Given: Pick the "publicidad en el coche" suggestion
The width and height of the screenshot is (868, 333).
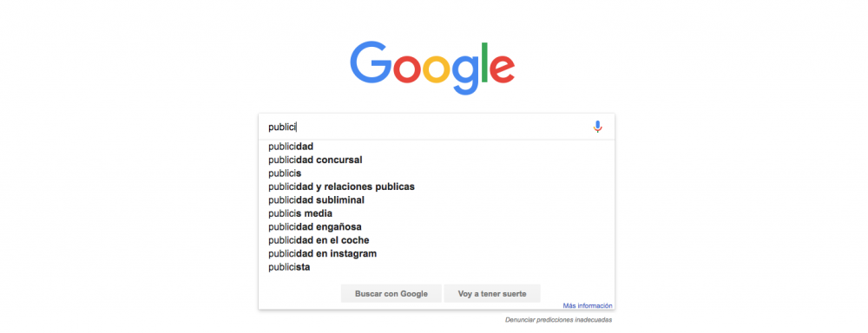Looking at the screenshot, I should (437, 240).
